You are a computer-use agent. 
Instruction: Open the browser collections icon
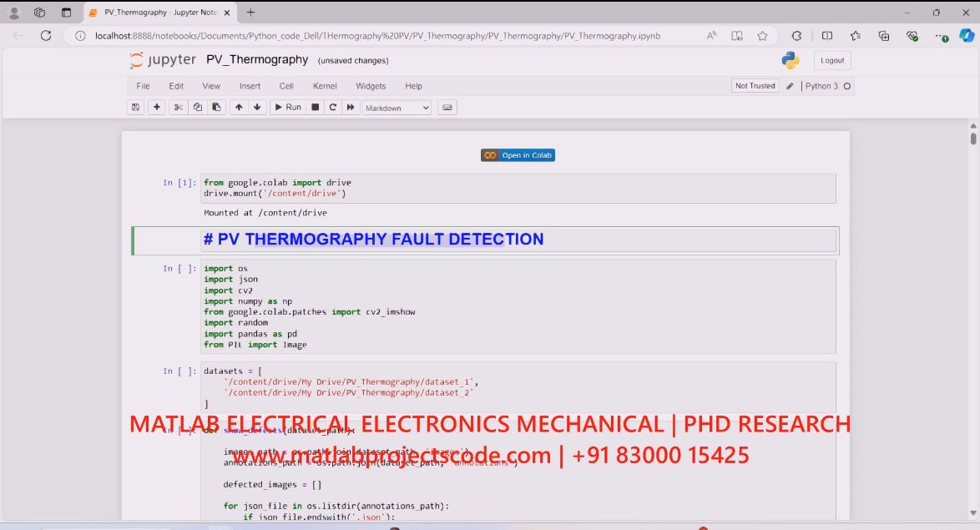(x=884, y=36)
